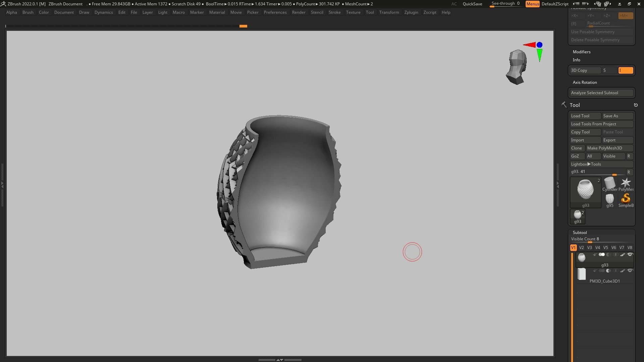The width and height of the screenshot is (644, 362).
Task: Toggle g93 subtool eye visibility
Action: click(630, 254)
